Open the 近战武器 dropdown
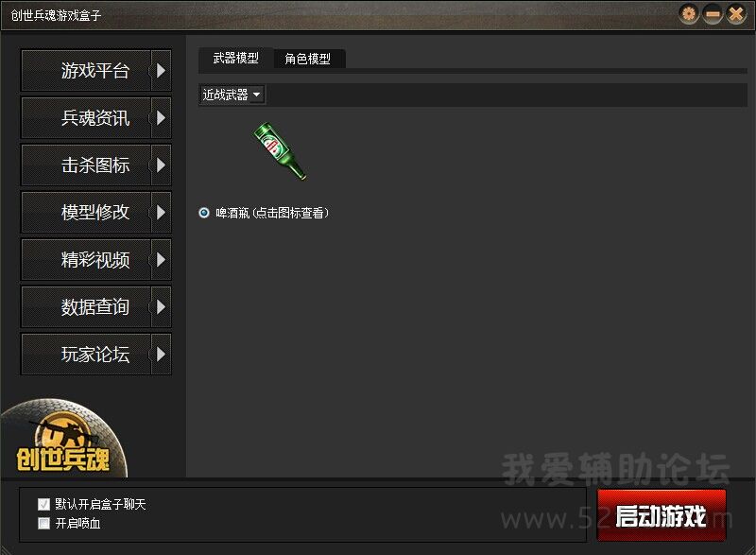This screenshot has height=555, width=756. pos(232,95)
